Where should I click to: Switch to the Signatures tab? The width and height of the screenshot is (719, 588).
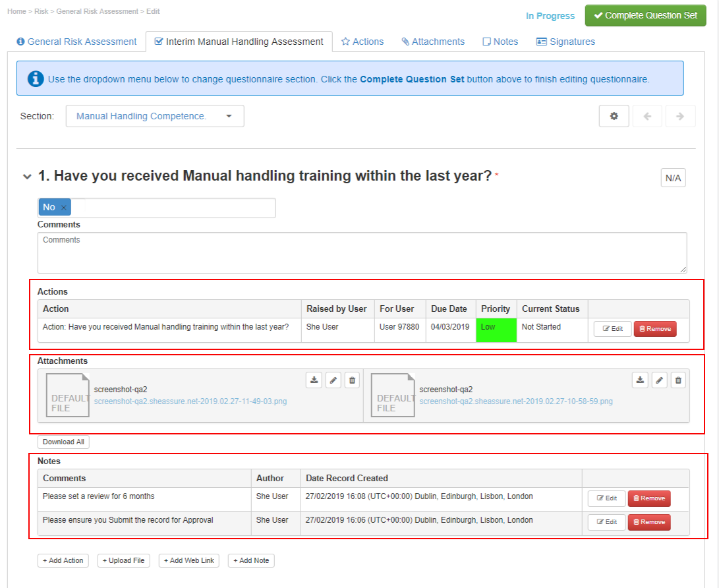click(565, 42)
